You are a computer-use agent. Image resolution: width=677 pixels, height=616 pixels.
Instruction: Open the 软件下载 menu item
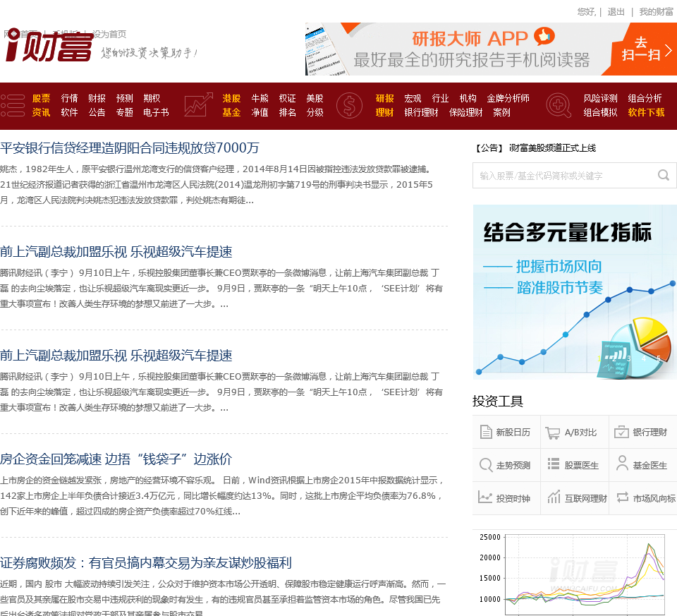646,113
